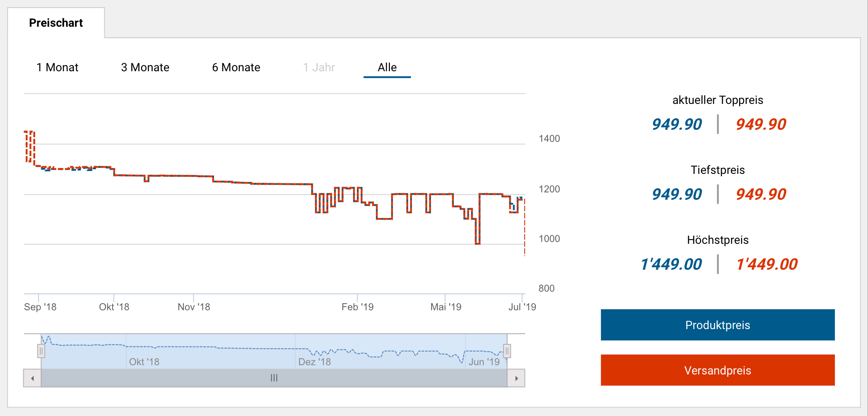Screen dimensions: 868x416
Task: Click the right scroll arrow below navigator
Action: point(516,378)
